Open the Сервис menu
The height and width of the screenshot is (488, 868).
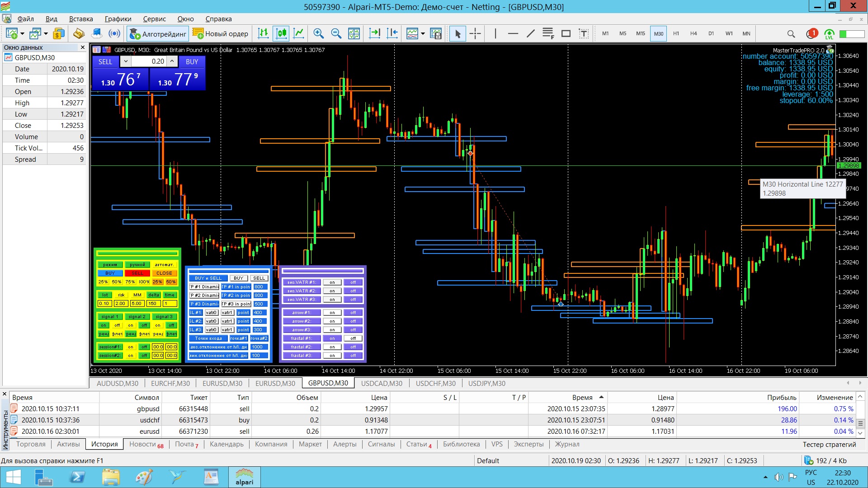pos(154,19)
